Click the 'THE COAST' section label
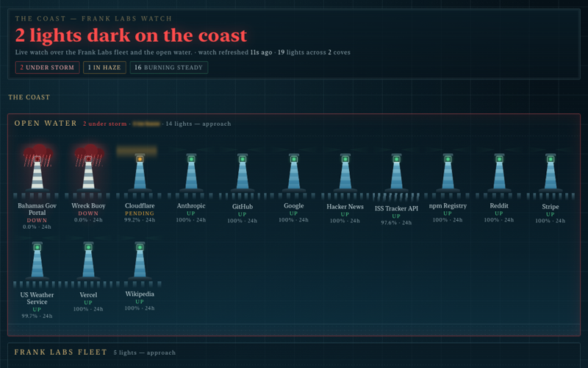Viewport: 588px width, 368px height. [x=29, y=97]
